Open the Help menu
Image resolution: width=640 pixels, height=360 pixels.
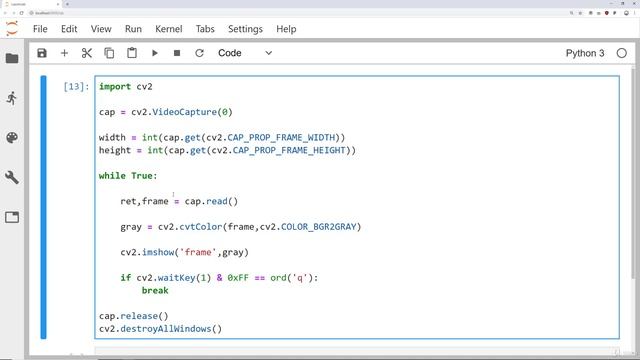[x=286, y=29]
